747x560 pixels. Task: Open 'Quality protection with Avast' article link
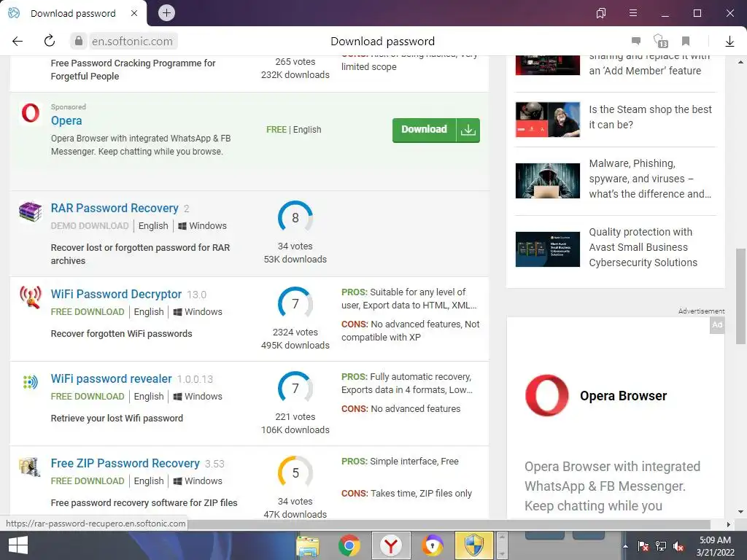643,247
